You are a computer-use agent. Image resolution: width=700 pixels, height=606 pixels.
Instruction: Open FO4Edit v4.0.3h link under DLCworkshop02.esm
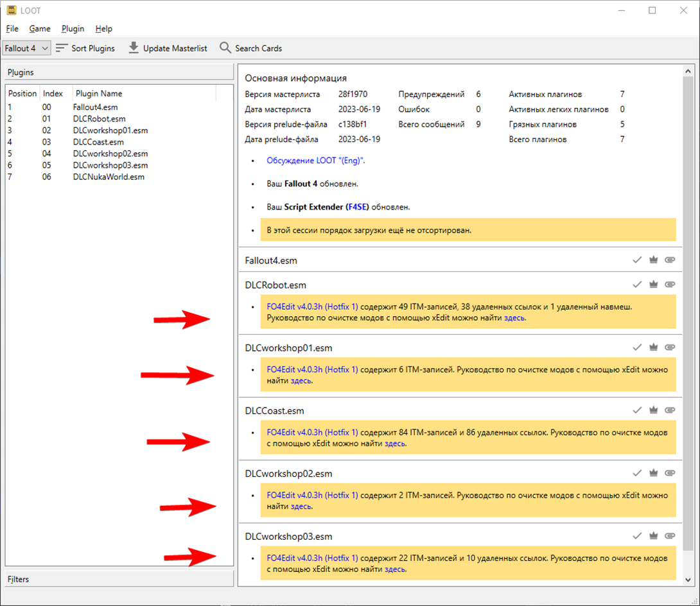tap(312, 495)
